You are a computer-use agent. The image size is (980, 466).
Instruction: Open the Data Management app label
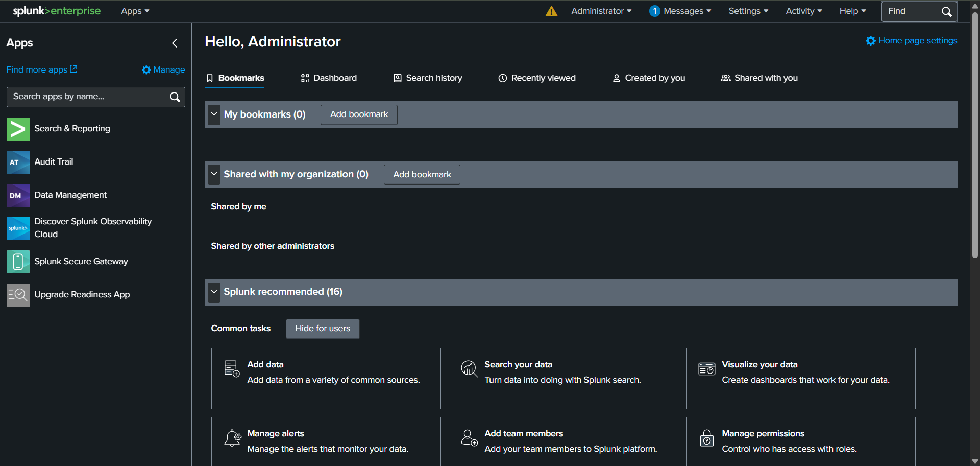[70, 195]
